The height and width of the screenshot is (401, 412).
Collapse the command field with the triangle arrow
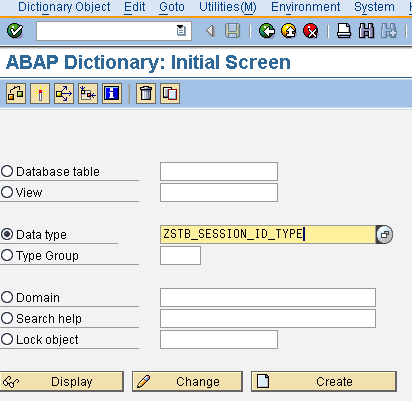click(210, 31)
